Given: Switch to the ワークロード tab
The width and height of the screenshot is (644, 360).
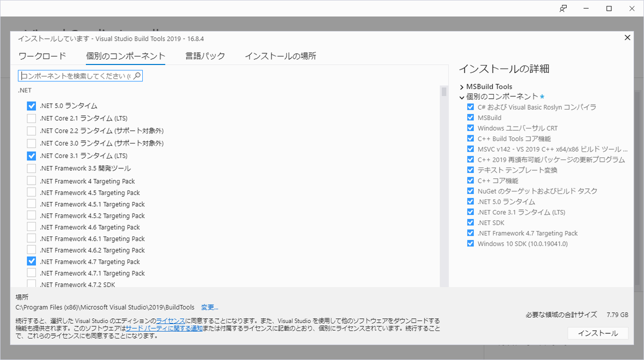Looking at the screenshot, I should (x=42, y=56).
